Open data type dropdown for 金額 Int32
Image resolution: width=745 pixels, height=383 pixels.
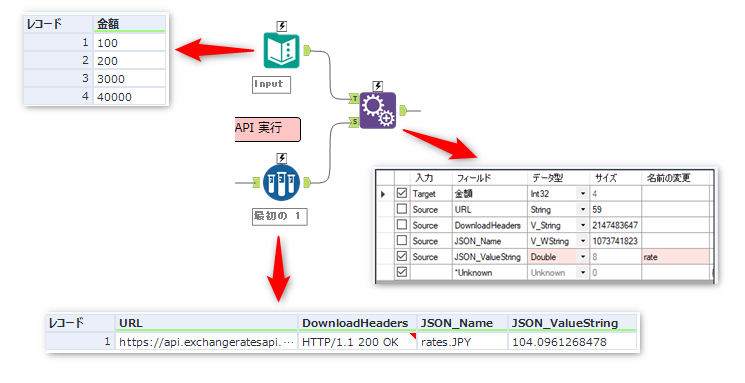pos(583,193)
